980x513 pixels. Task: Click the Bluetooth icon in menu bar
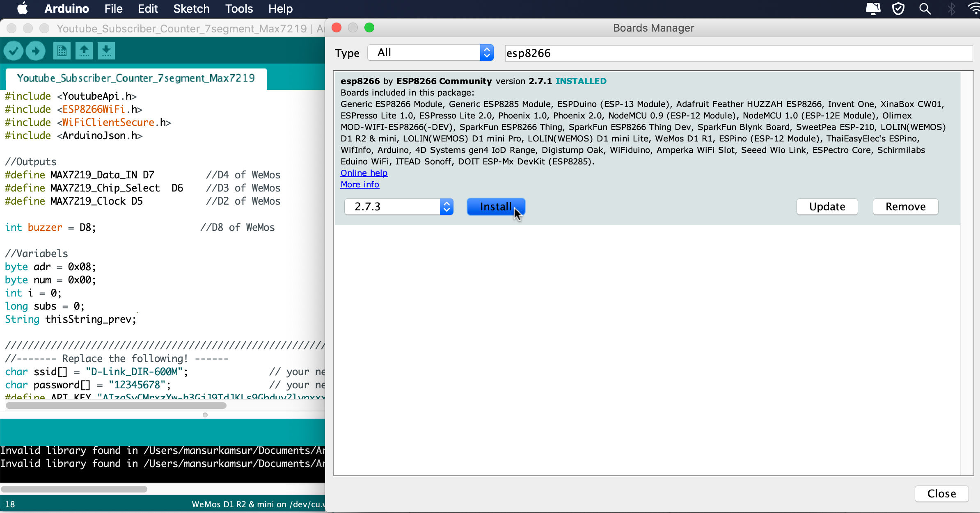point(951,9)
